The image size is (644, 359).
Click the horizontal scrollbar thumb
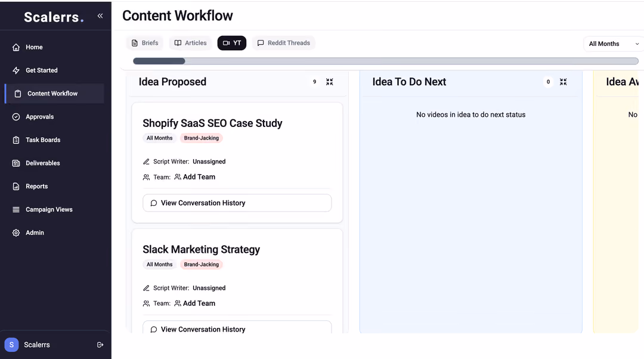coord(159,61)
